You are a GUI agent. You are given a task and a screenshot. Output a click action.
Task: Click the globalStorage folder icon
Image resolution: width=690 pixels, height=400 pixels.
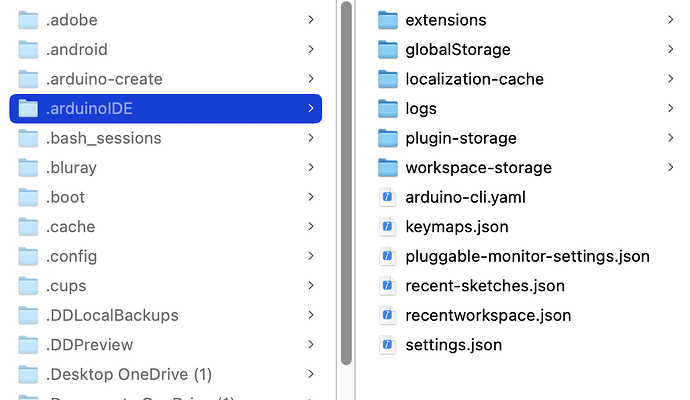[389, 49]
